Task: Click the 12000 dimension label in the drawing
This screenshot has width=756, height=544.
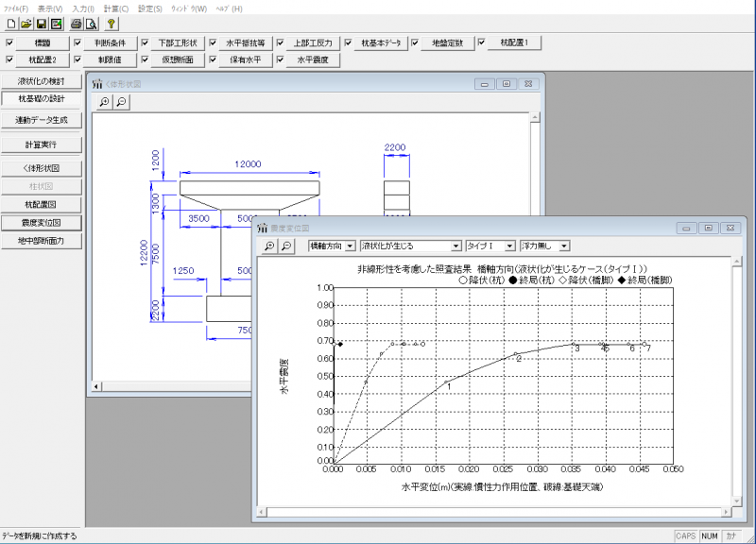Action: click(x=248, y=163)
